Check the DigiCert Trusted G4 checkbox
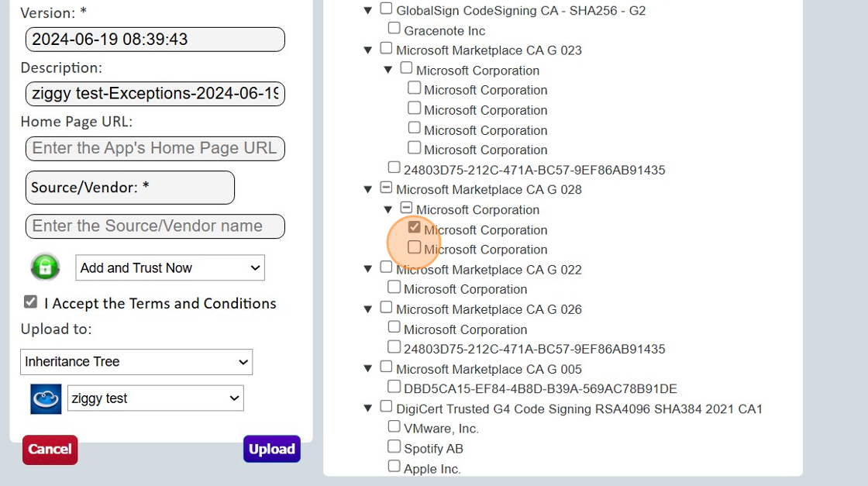 (385, 405)
